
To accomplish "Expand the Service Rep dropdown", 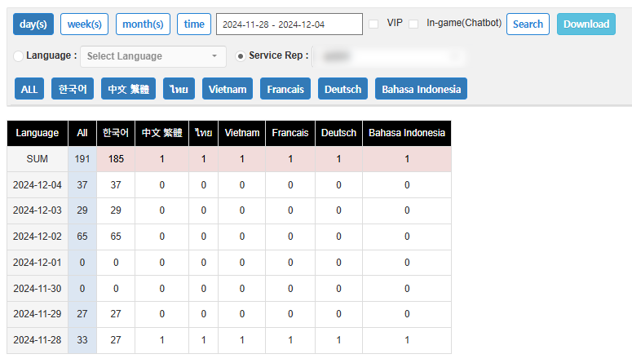I will coord(389,56).
